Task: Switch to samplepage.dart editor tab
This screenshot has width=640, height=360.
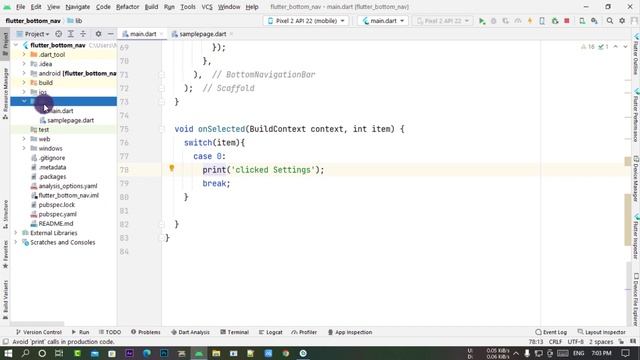Action: [202, 34]
